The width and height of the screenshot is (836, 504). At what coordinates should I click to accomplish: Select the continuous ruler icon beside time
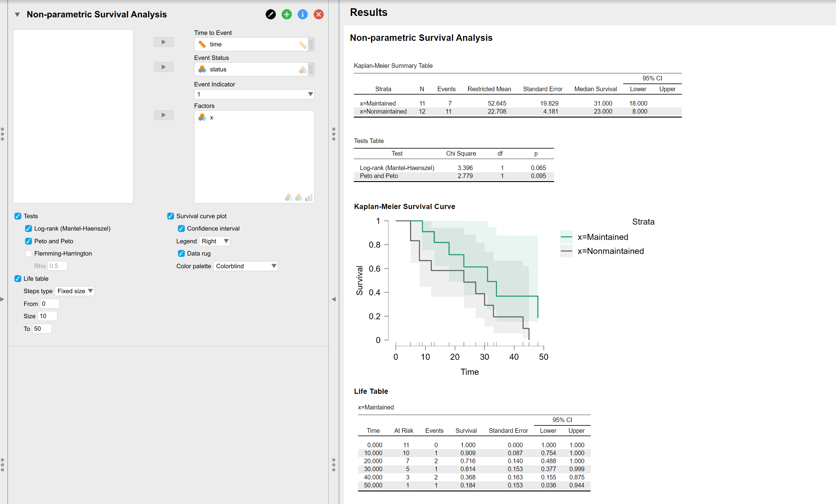point(202,45)
